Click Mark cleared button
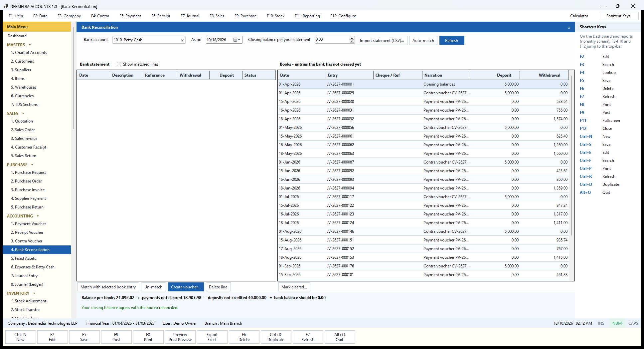The image size is (644, 349). pyautogui.click(x=294, y=287)
